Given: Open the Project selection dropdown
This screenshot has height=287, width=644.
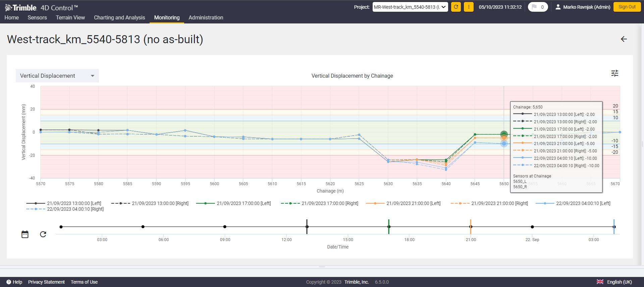Looking at the screenshot, I should click(410, 7).
